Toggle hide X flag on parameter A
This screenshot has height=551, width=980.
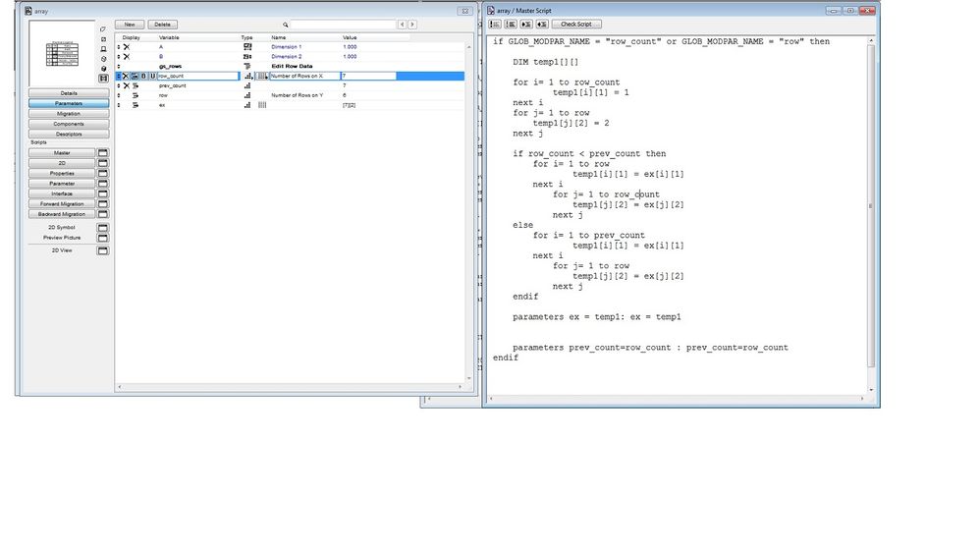pyautogui.click(x=127, y=47)
